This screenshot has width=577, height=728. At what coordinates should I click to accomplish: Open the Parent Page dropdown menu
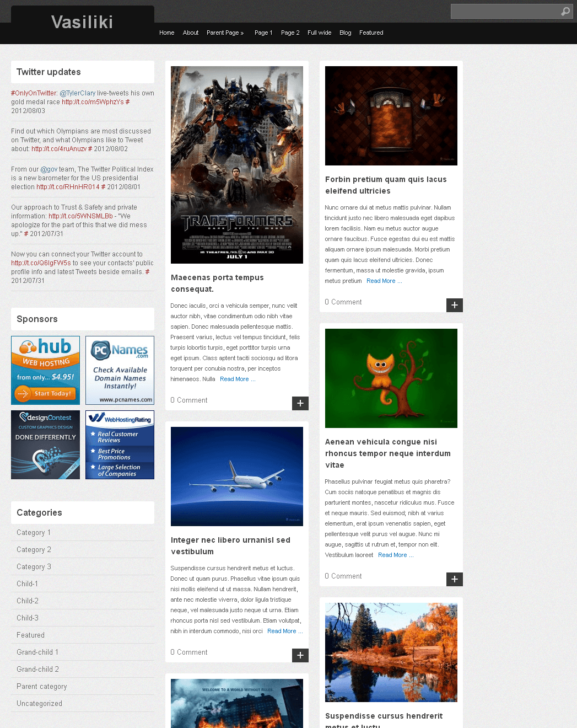225,33
